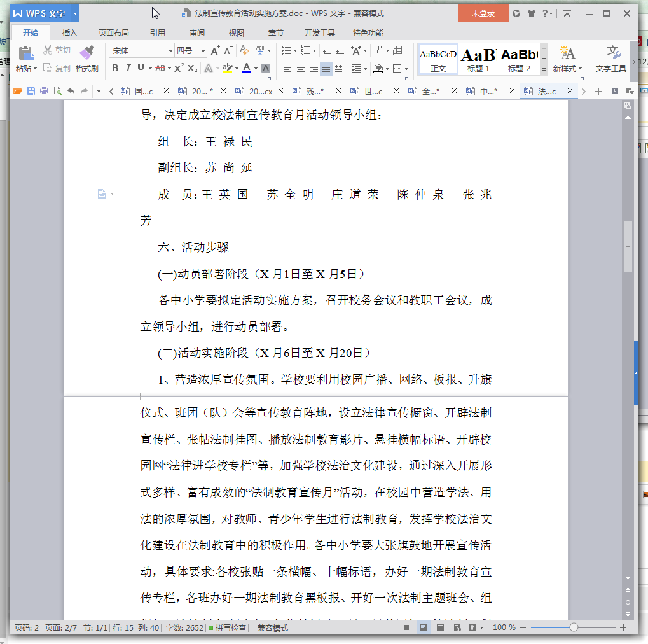
Task: Open the font size dropdown (四号)
Action: click(203, 51)
